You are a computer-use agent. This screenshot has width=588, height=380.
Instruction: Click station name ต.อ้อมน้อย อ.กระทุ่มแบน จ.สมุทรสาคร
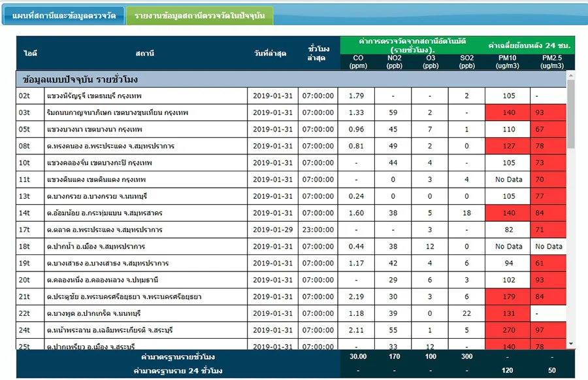(105, 213)
